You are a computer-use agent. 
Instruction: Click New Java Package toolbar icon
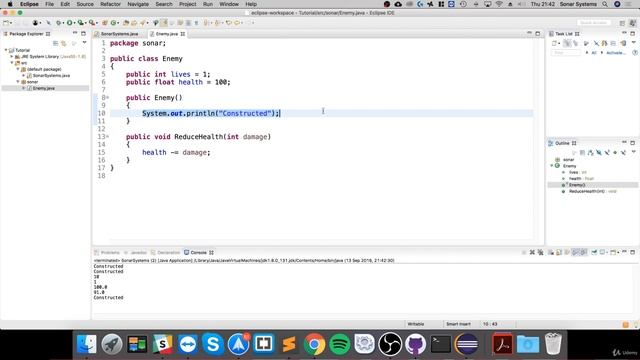[105, 23]
